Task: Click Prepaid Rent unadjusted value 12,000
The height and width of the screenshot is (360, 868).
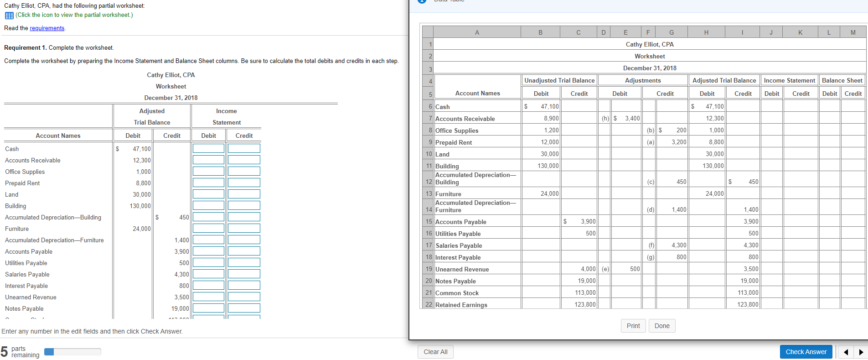Action: [x=549, y=142]
